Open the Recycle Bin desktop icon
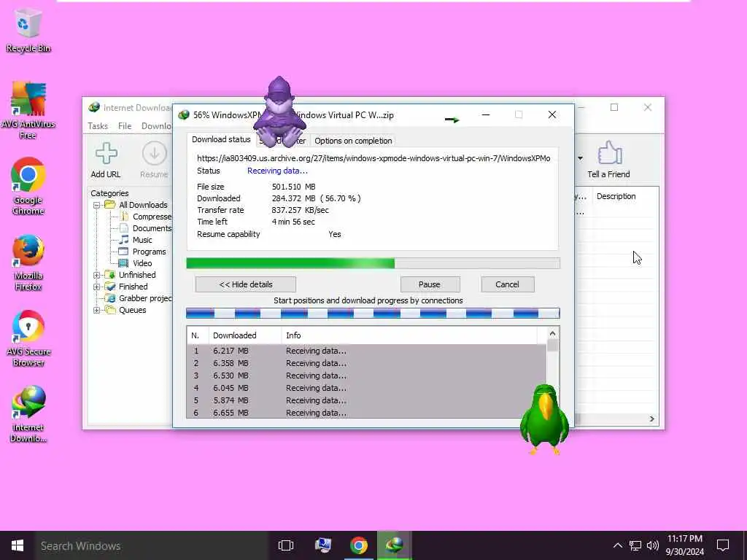The height and width of the screenshot is (560, 747). pos(28,29)
